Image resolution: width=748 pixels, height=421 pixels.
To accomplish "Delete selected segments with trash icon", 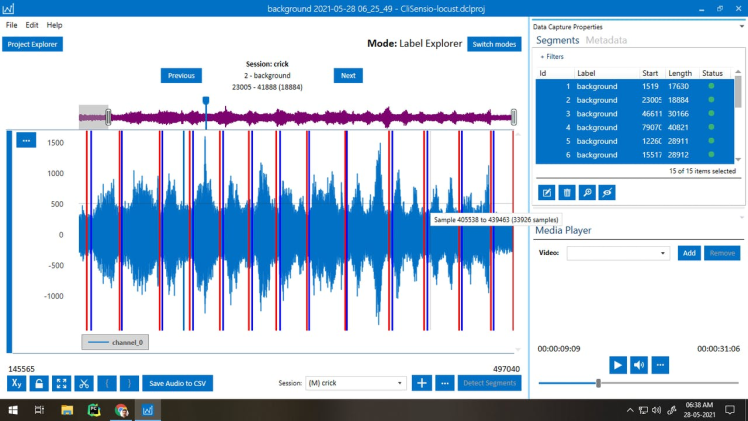I will tap(567, 192).
